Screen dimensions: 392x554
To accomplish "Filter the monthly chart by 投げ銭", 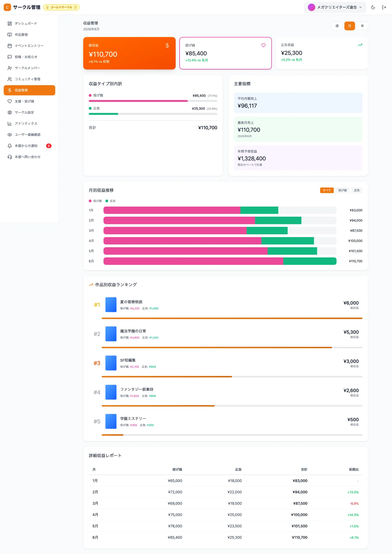I will click(x=342, y=190).
